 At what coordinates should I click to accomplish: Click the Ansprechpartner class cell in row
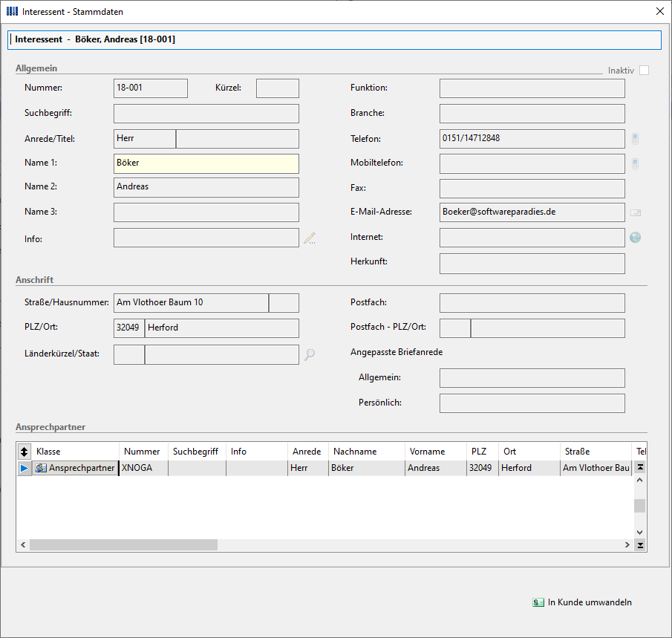[75, 468]
